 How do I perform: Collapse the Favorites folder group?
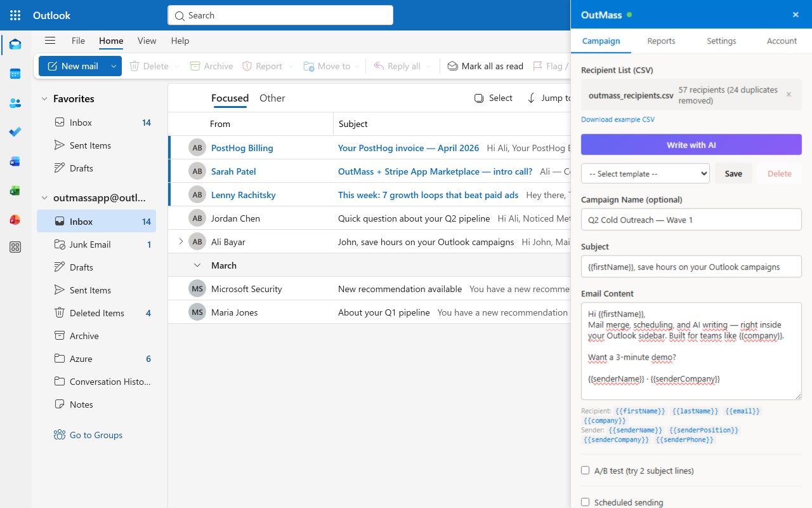pos(44,98)
